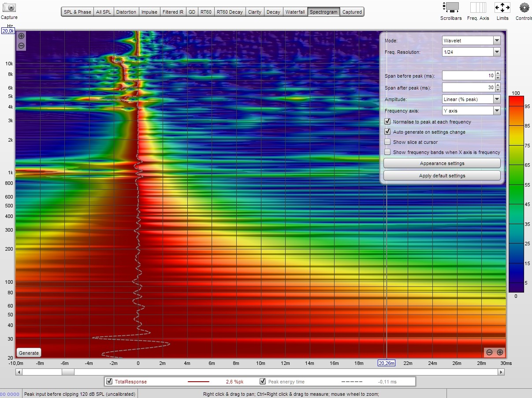Click the '2,6 %pk' value readout
The image size is (532, 398).
tap(235, 382)
